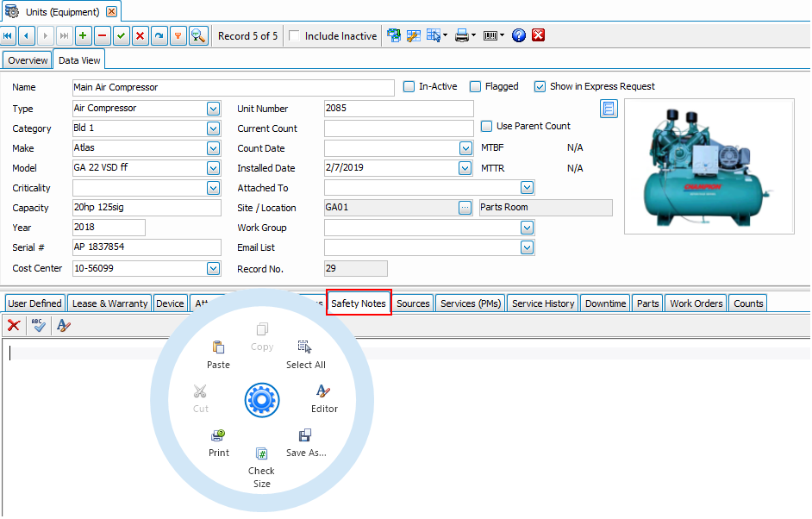Choose Print in the radial menu
Screen dimensions: 812x519
tap(219, 443)
